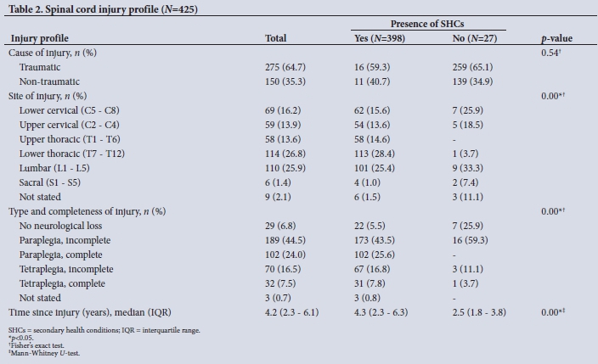Click the "Cause of injury, n (%)" row label
Screen dimensions: 598x364
click(x=53, y=52)
